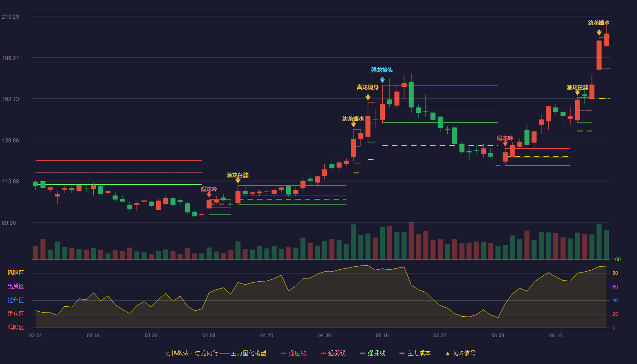Toggle the 主力成本 legend series

(x=415, y=353)
